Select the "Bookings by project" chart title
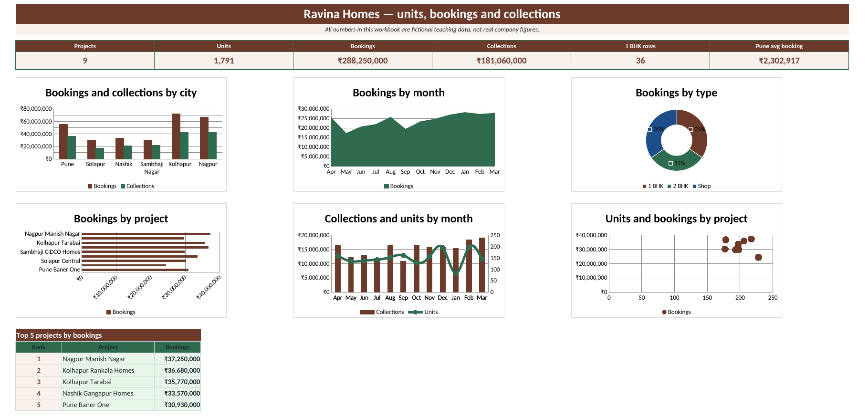This screenshot has height=418, width=868. click(x=121, y=219)
